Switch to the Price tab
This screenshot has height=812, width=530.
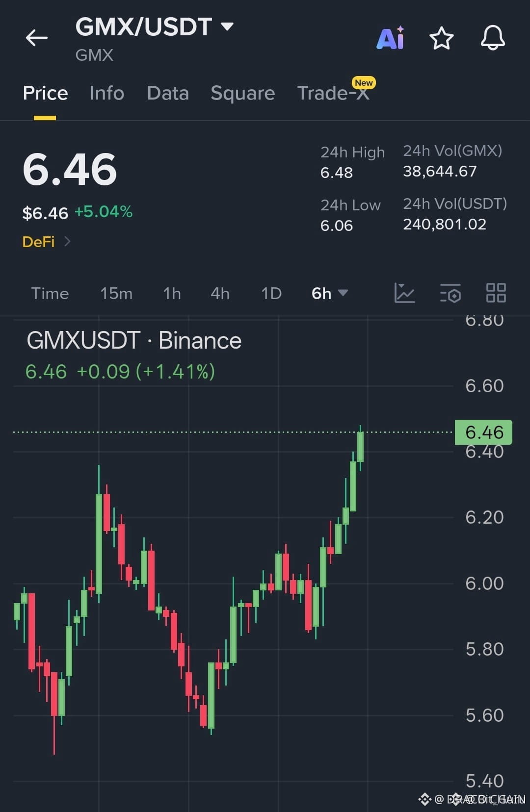tap(45, 93)
